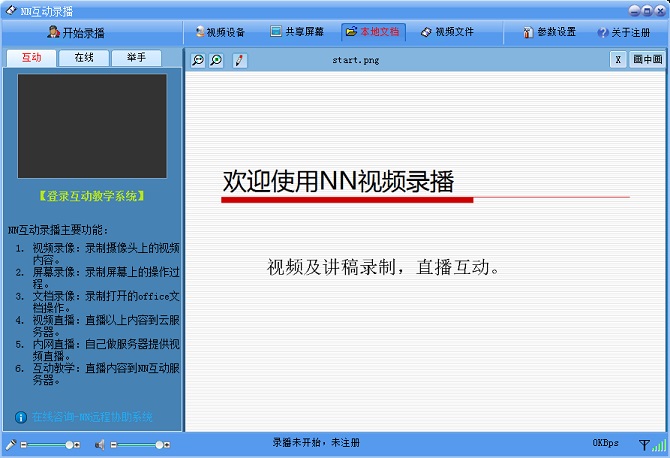The width and height of the screenshot is (670, 458).
Task: Click the 视频及讲稿录制，直播互动 subtitle text
Action: 383,267
